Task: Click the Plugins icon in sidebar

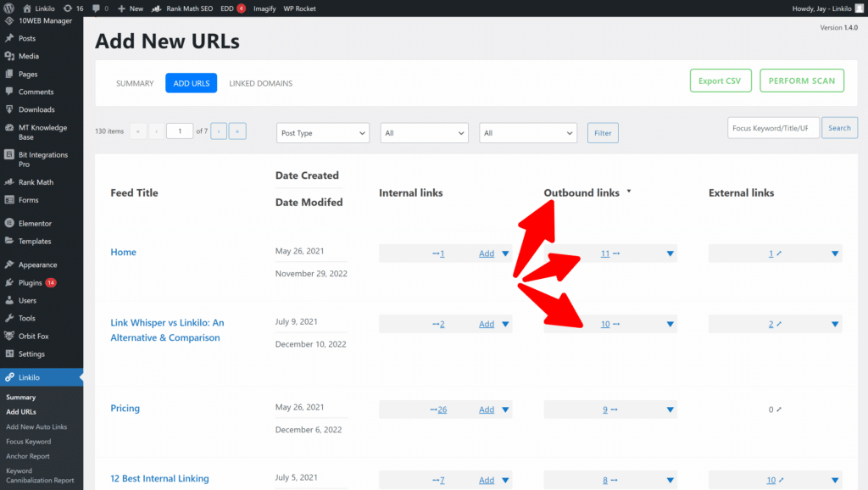Action: tap(9, 282)
